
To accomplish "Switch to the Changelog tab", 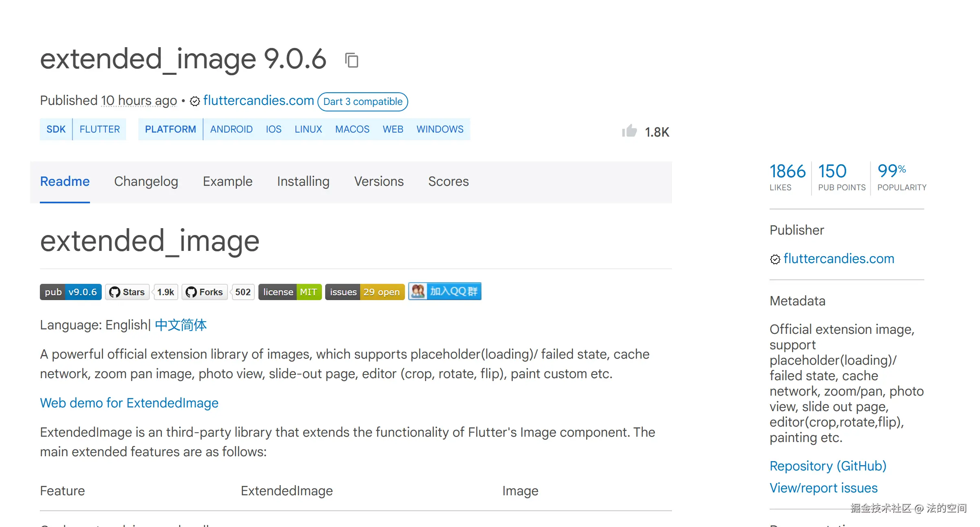I will tap(146, 181).
